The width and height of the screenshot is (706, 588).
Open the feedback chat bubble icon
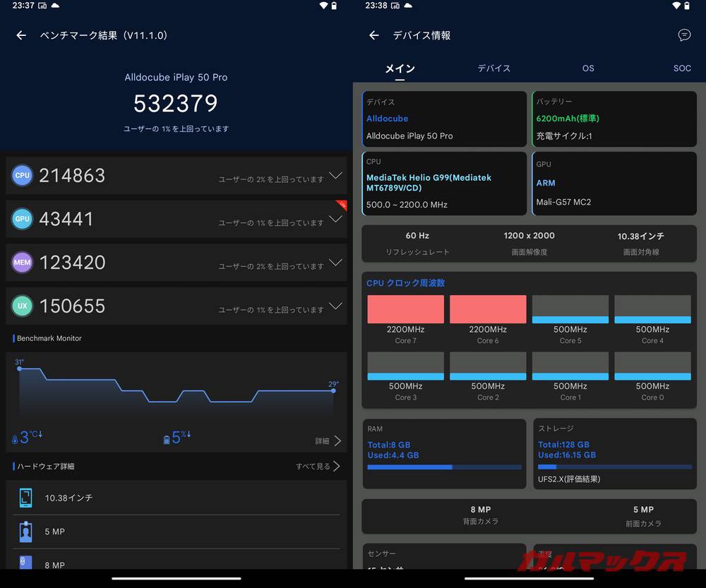click(683, 35)
